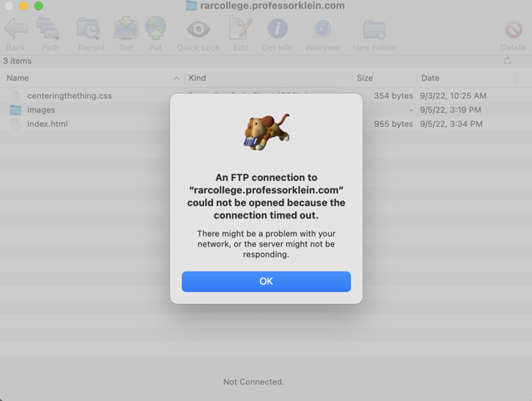The image size is (532, 401).
Task: Dismiss the FTP timeout dialog with OK
Action: click(x=266, y=281)
